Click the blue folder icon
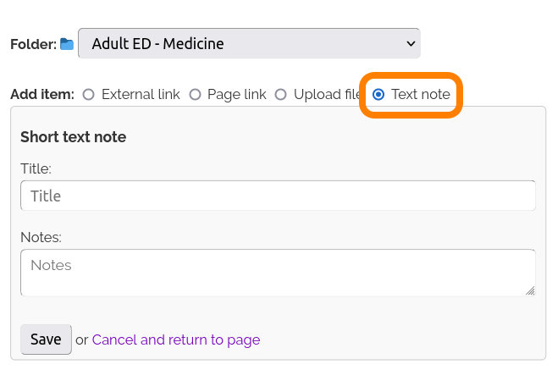The image size is (552, 392). pyautogui.click(x=67, y=44)
